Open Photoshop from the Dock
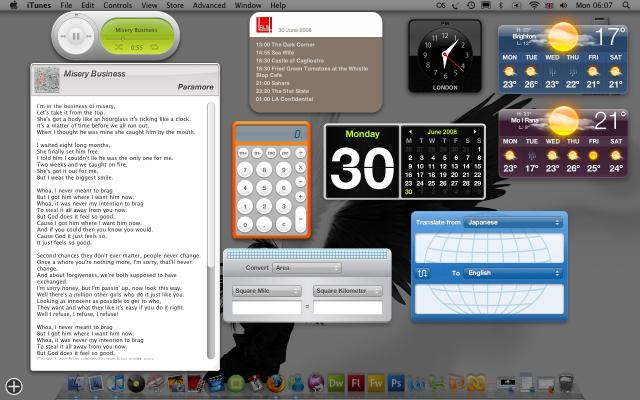 [x=396, y=384]
